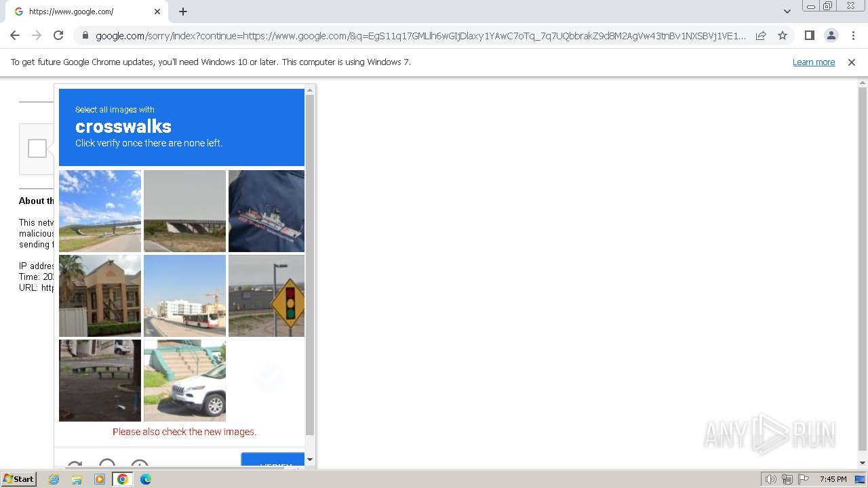This screenshot has width=868, height=488.
Task: Reload the current page
Action: coord(58,35)
